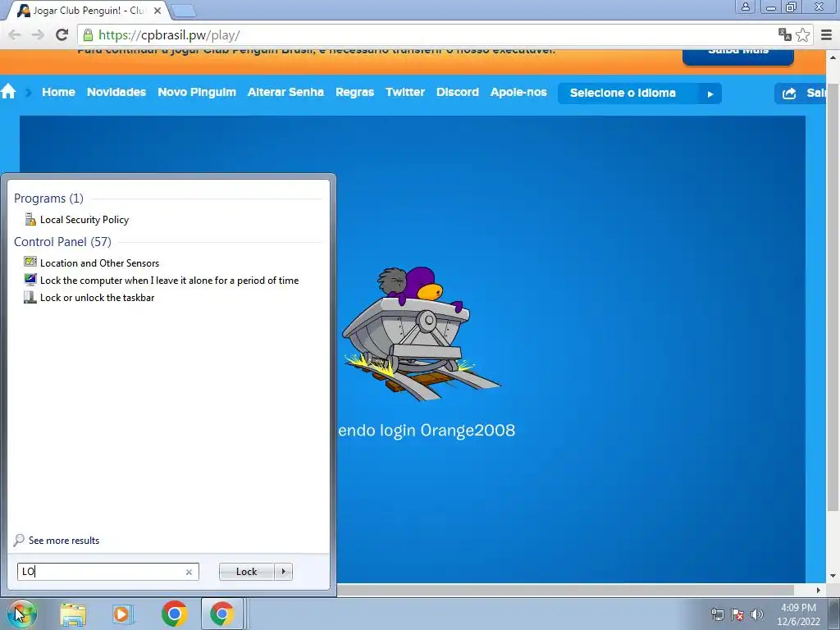Click the network tray icon
Viewport: 840px width, 630px height.
pos(717,614)
